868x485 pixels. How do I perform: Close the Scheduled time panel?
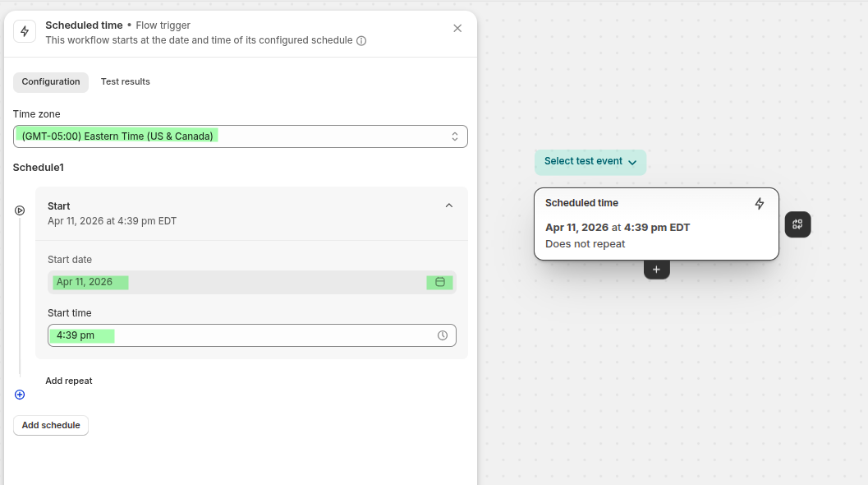pos(457,28)
